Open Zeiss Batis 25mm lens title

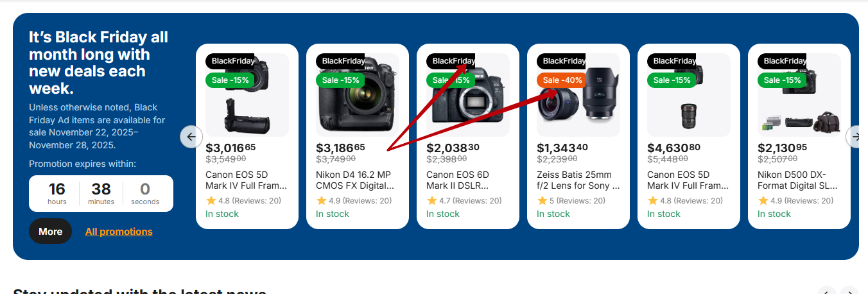(x=575, y=180)
